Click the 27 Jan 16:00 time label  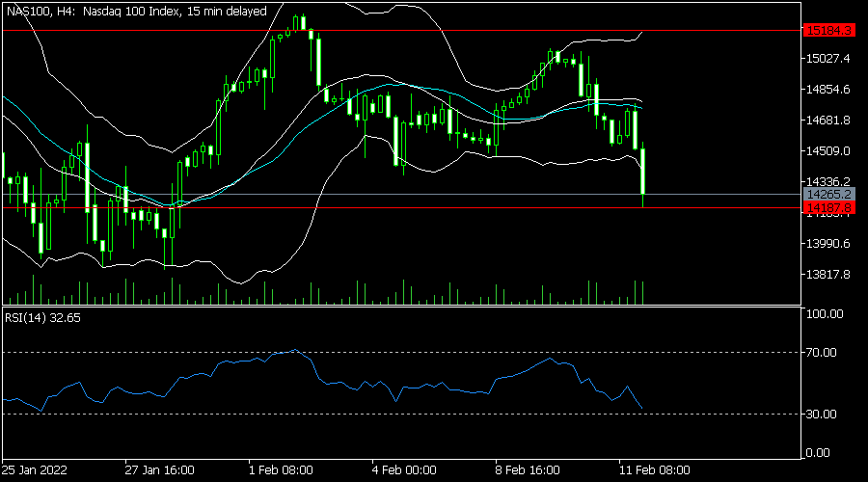point(159,470)
